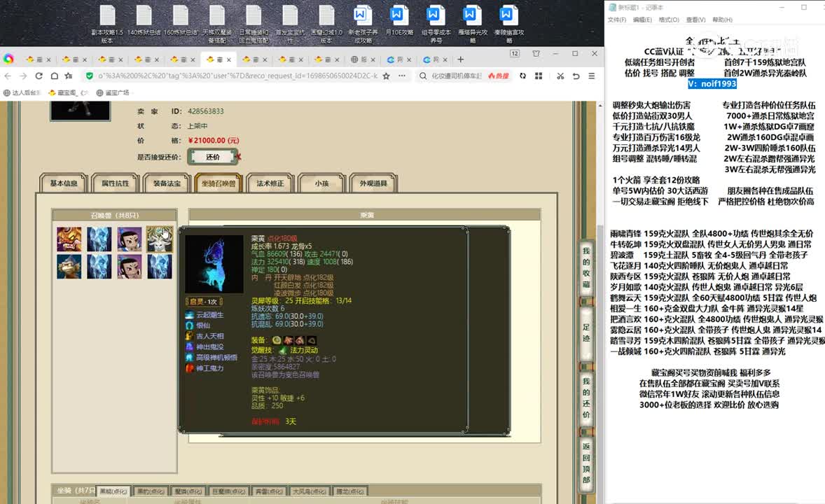The height and width of the screenshot is (504, 825).
Task: Open desktop document 新老孩子养成攻略
Action: click(363, 24)
